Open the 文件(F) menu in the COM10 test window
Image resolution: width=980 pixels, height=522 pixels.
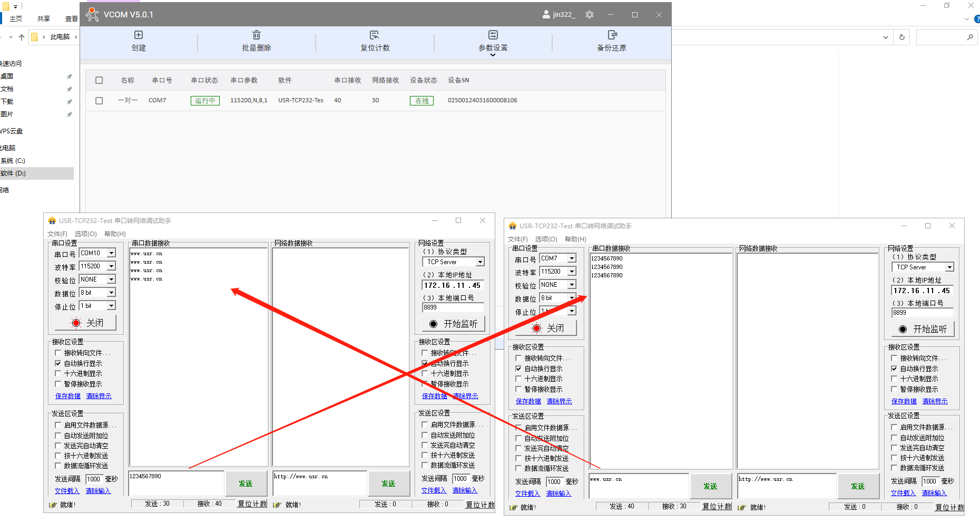[x=57, y=234]
